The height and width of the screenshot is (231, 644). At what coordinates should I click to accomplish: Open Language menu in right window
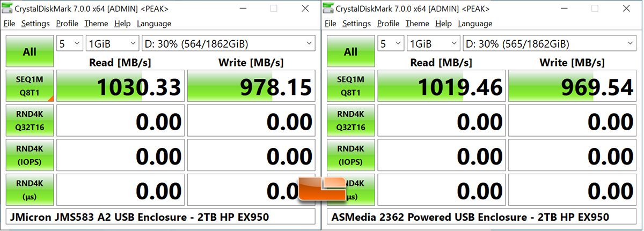point(475,24)
